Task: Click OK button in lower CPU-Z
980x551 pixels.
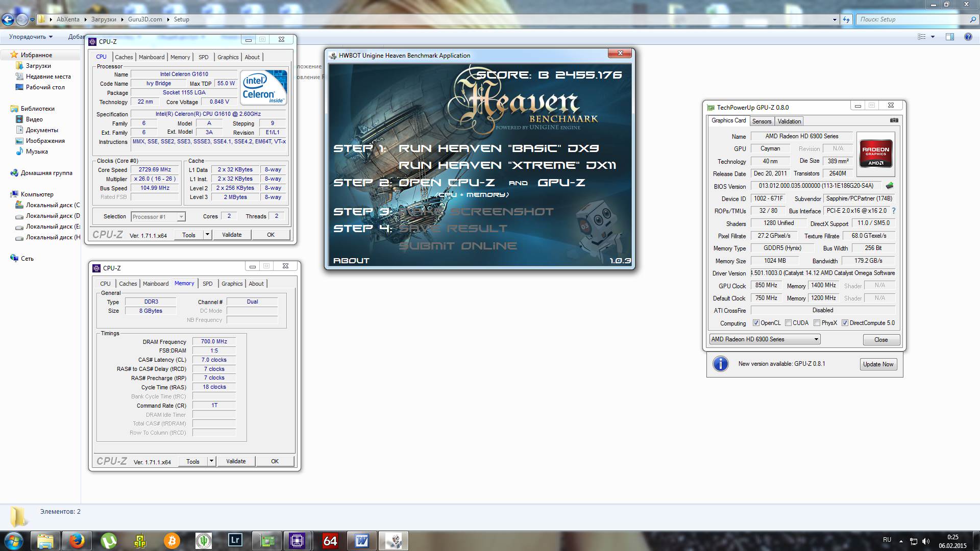Action: pyautogui.click(x=275, y=461)
